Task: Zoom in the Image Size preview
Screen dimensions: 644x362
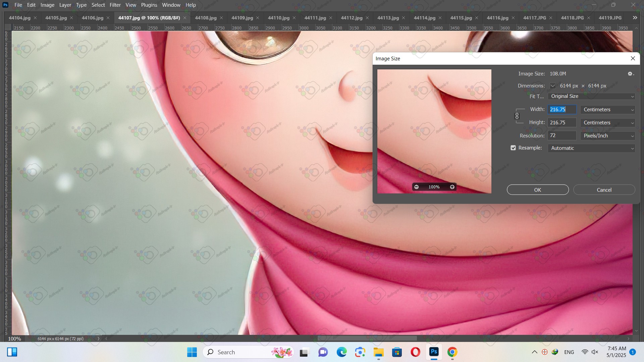Action: (452, 187)
